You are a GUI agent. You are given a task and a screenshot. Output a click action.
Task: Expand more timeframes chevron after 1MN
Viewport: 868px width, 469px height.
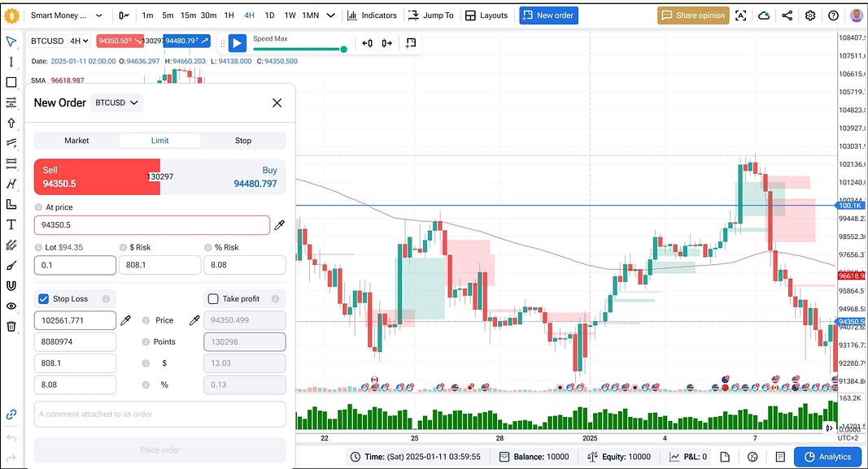330,15
